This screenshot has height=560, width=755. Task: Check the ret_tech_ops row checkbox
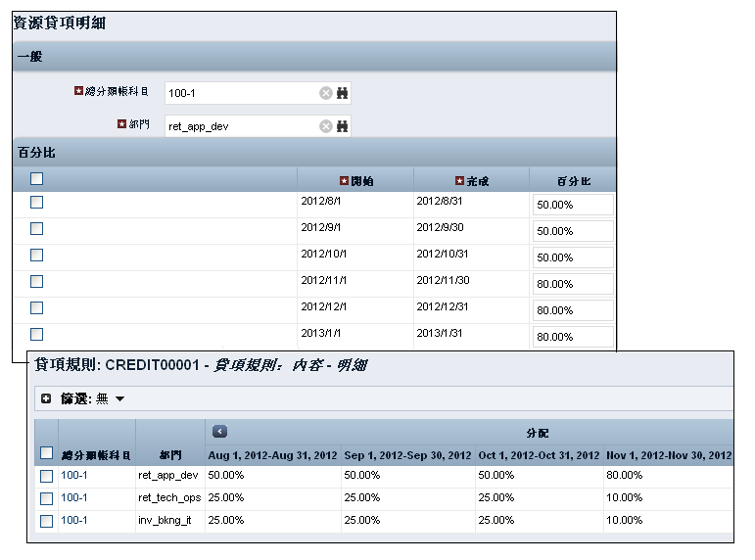point(46,499)
